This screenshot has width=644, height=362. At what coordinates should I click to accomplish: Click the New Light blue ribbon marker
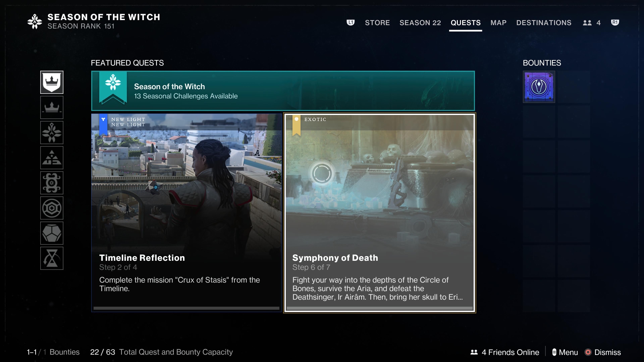point(103,124)
